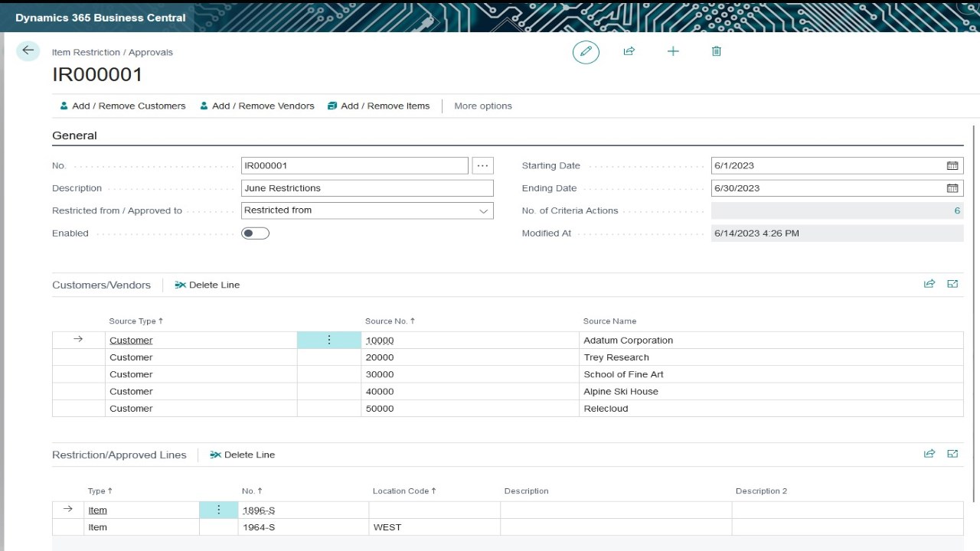This screenshot has width=980, height=551.
Task: Select the Trey Research cell
Action: point(771,357)
